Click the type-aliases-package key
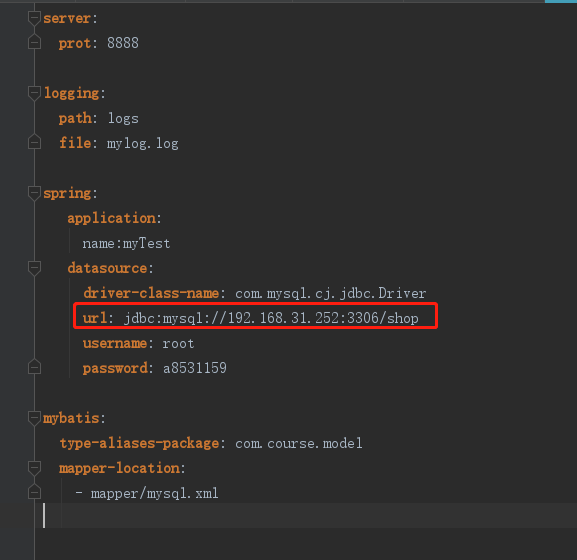 click(x=139, y=443)
